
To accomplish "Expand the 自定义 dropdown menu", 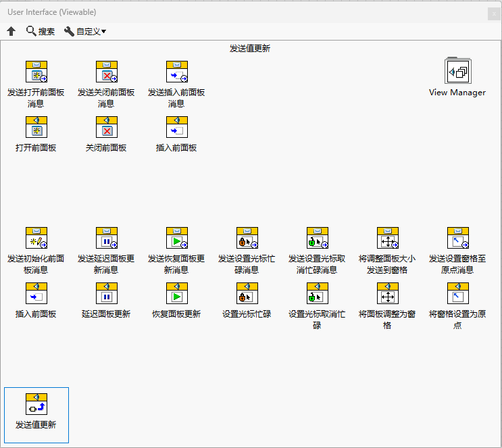I will tap(85, 31).
